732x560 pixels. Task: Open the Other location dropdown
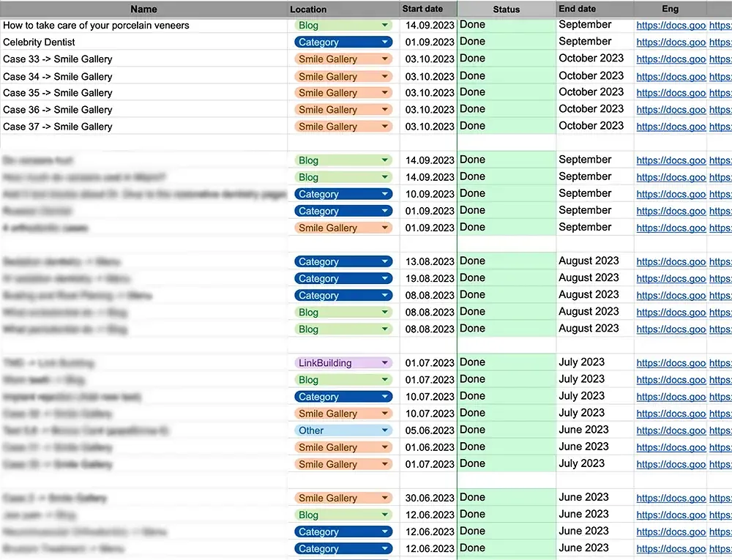(385, 430)
